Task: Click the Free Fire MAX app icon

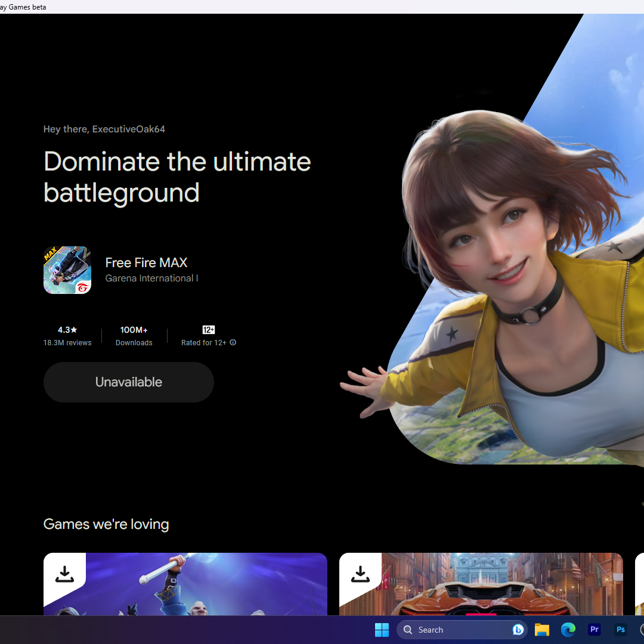Action: pyautogui.click(x=67, y=270)
